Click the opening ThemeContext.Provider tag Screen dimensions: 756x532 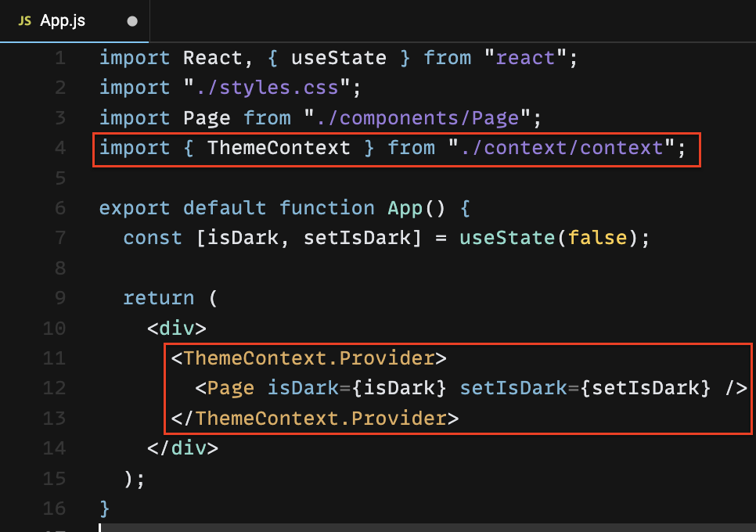[x=309, y=358]
